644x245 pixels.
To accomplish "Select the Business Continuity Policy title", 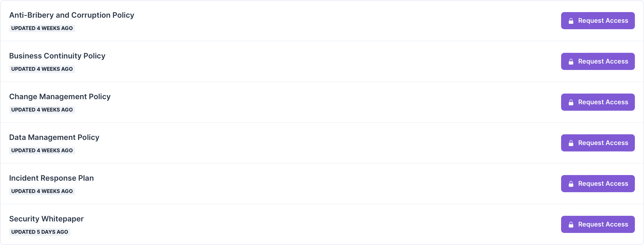I will [x=57, y=56].
